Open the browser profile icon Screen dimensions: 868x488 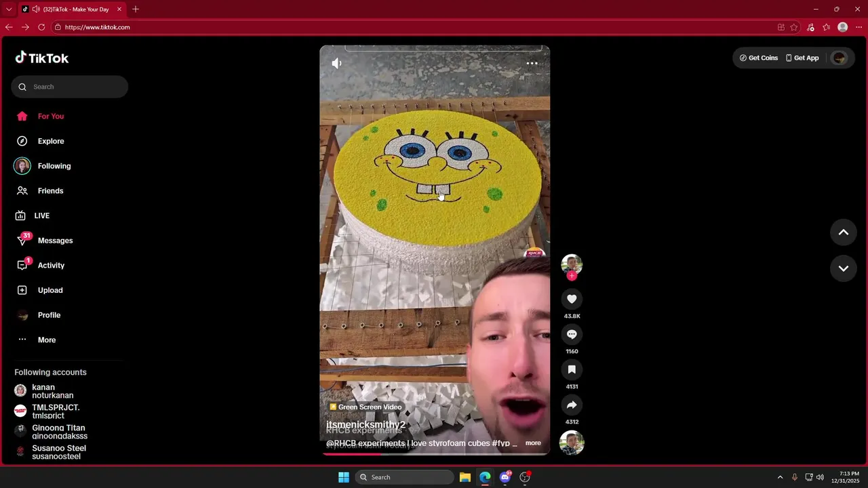pos(843,27)
